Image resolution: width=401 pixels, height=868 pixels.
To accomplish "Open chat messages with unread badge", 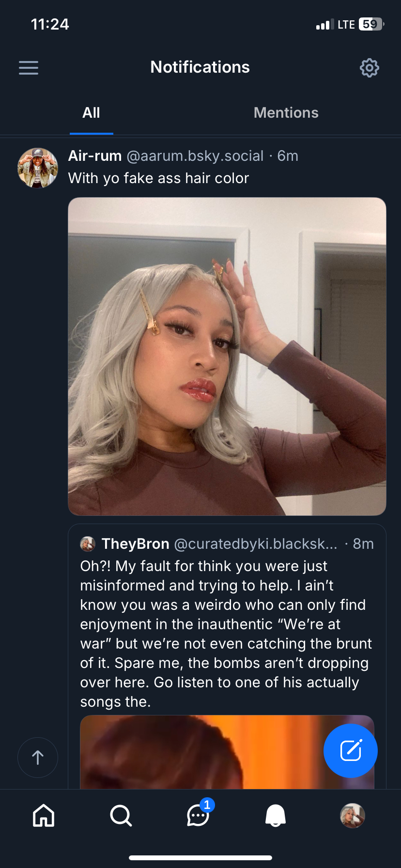I will pos(198,815).
